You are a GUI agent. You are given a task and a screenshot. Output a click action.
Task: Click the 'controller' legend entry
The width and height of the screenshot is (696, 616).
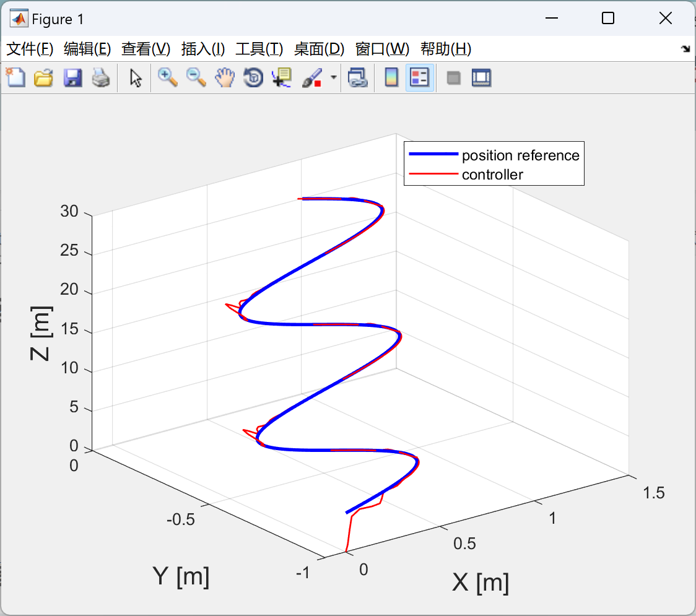492,175
